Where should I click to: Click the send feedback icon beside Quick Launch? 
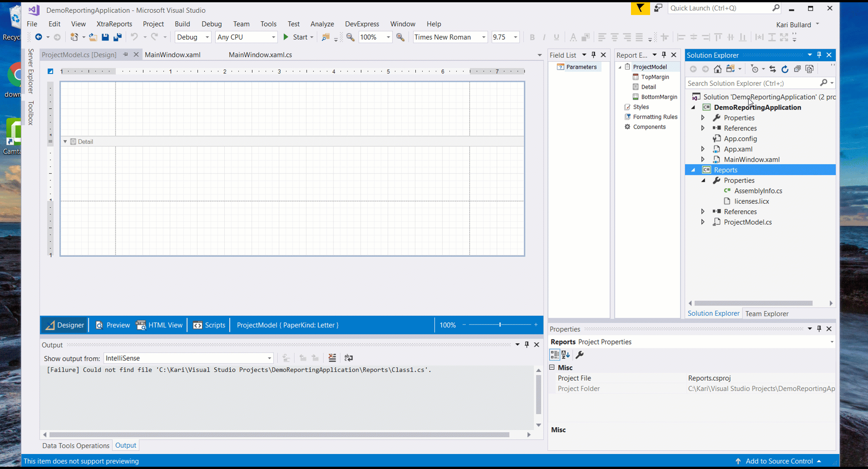click(x=658, y=8)
